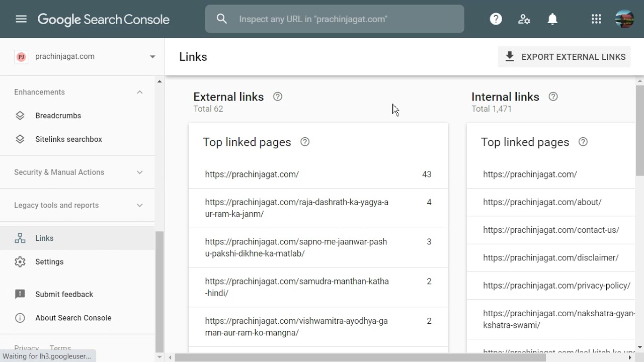Open internal nakshatra-gyan page row
Image resolution: width=644 pixels, height=362 pixels.
pyautogui.click(x=551, y=319)
